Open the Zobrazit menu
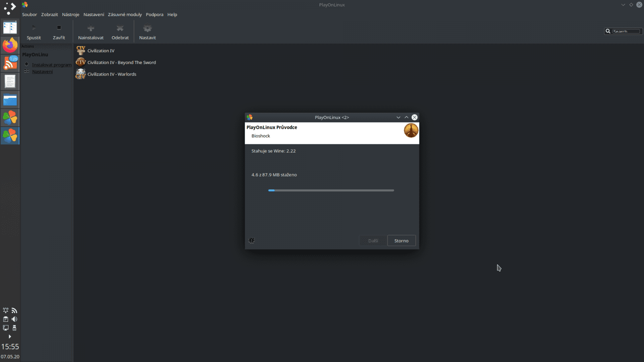Viewport: 644px width, 362px height. point(50,14)
